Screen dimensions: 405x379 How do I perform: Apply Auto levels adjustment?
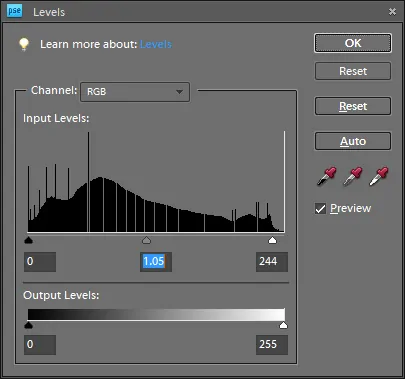(353, 141)
